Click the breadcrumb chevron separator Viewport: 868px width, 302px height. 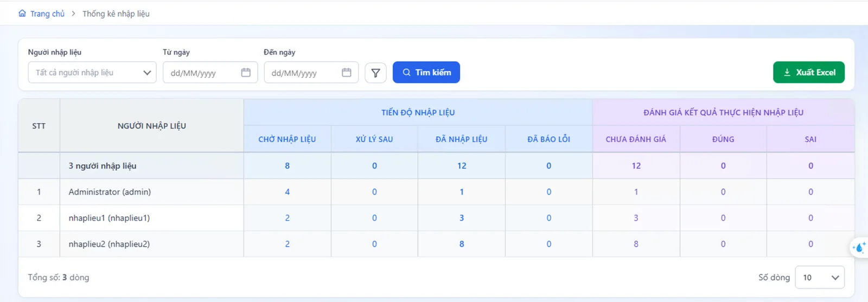(x=74, y=14)
